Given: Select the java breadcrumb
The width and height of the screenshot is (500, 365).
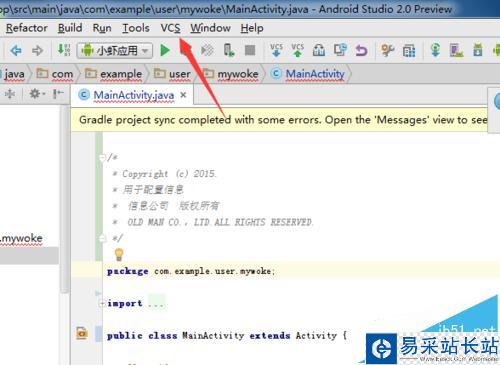Looking at the screenshot, I should 14,74.
